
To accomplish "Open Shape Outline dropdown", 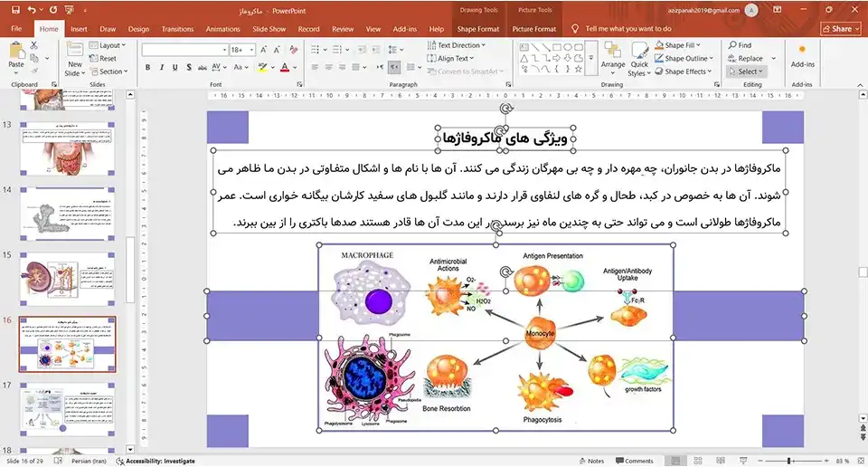I will tap(684, 58).
